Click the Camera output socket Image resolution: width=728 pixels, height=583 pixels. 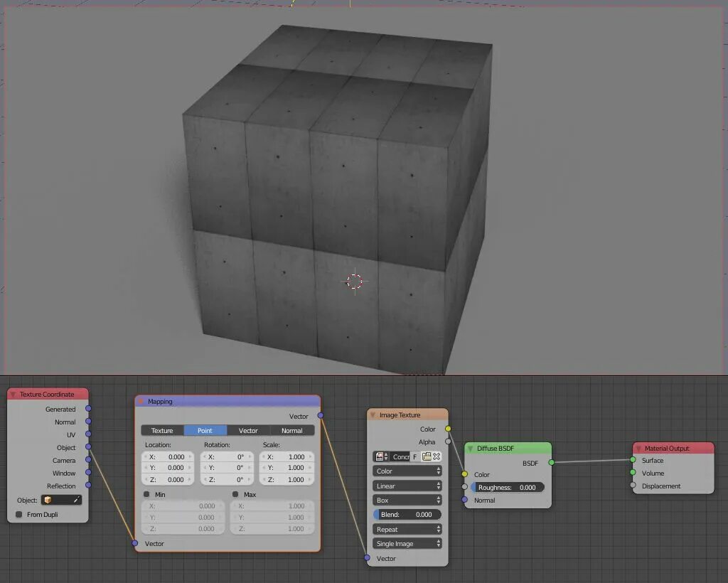88,460
